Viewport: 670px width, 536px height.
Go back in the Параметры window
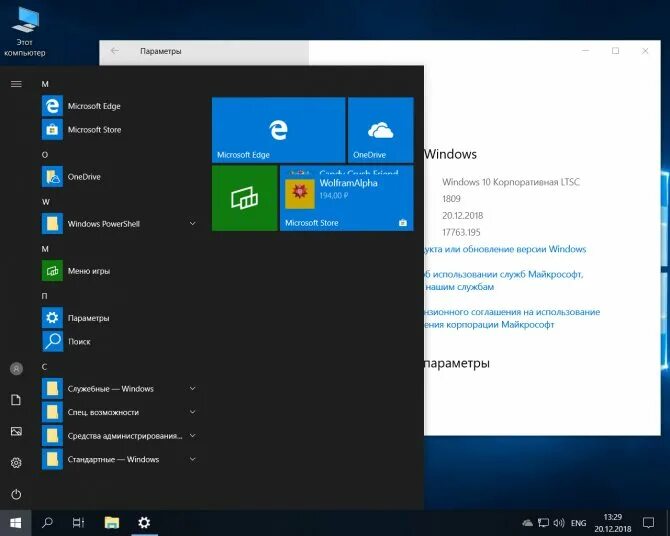(x=115, y=51)
